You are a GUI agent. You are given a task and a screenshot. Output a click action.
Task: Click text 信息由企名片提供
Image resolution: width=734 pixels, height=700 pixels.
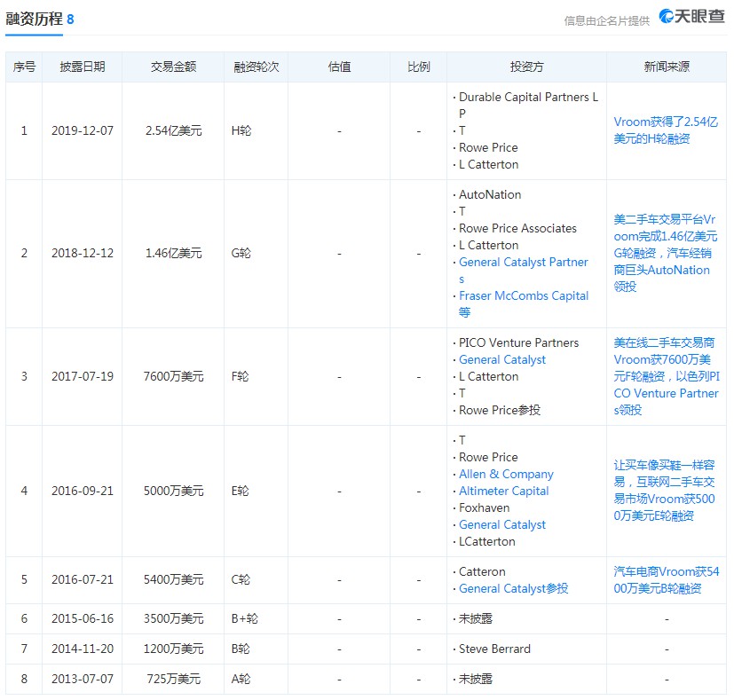click(x=607, y=20)
